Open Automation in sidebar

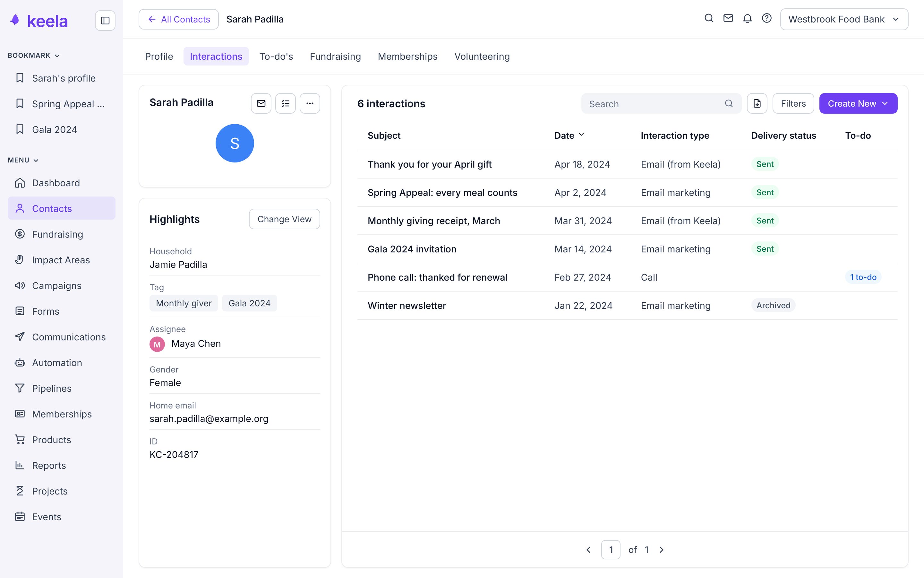pyautogui.click(x=62, y=363)
